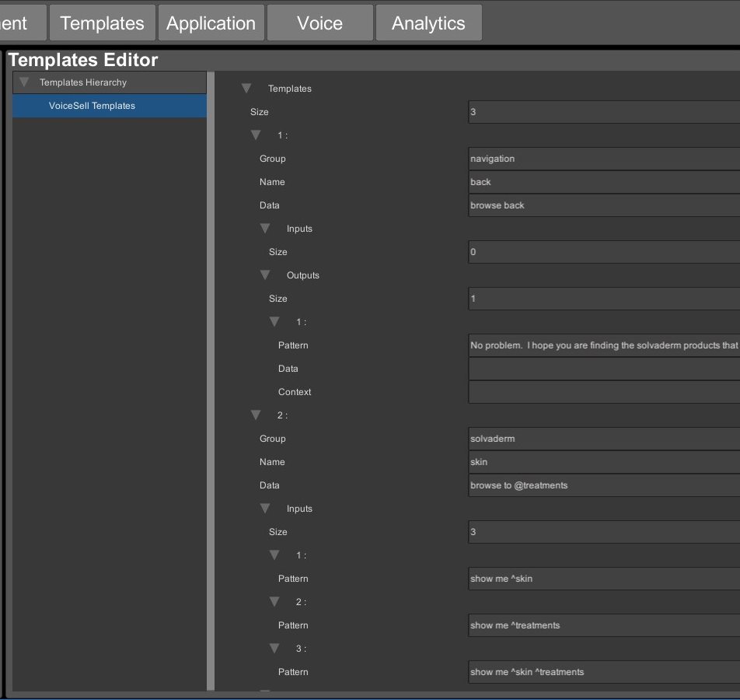Collapse the root Templates section arrow
Screen dimensions: 740x700
click(x=246, y=89)
